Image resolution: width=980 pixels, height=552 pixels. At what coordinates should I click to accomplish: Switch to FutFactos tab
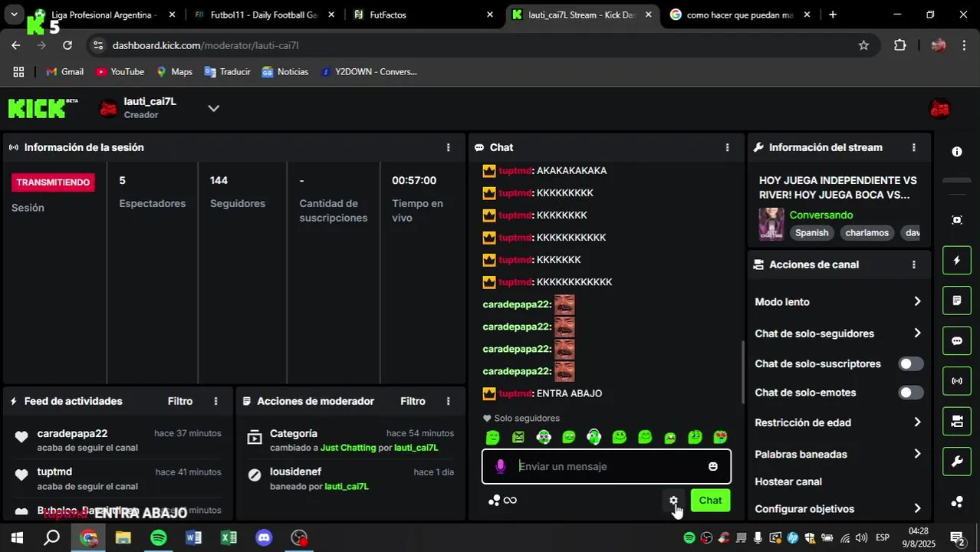tap(422, 15)
